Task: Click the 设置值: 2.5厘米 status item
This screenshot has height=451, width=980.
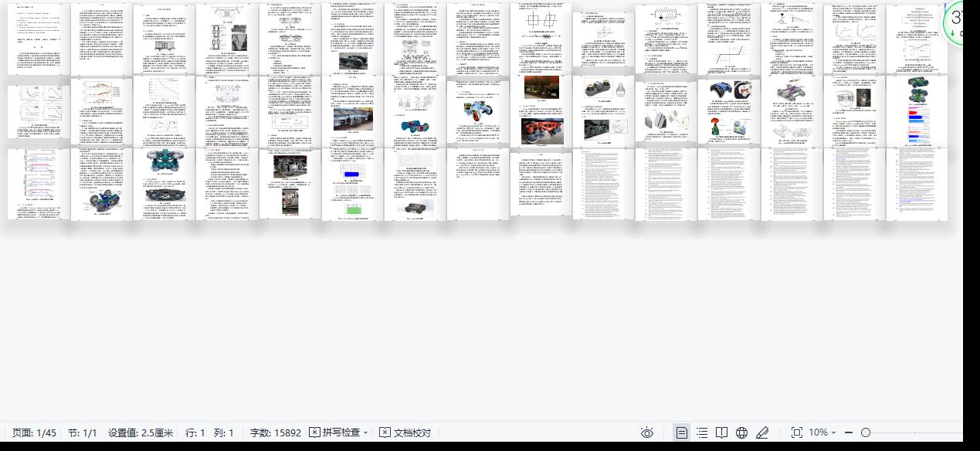Action: coord(141,432)
